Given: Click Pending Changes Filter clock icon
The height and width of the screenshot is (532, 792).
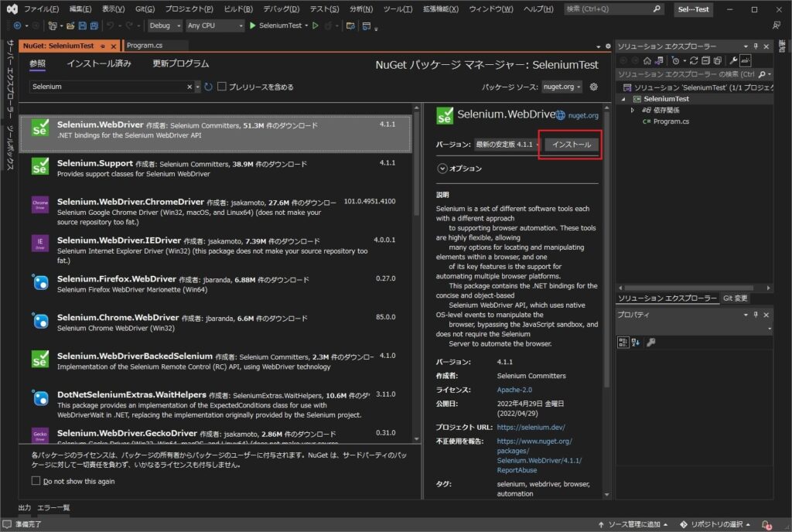Looking at the screenshot, I should pyautogui.click(x=675, y=60).
